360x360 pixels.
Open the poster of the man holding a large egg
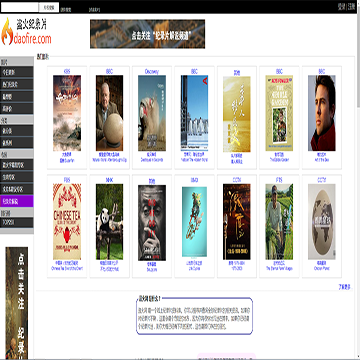pos(109,113)
